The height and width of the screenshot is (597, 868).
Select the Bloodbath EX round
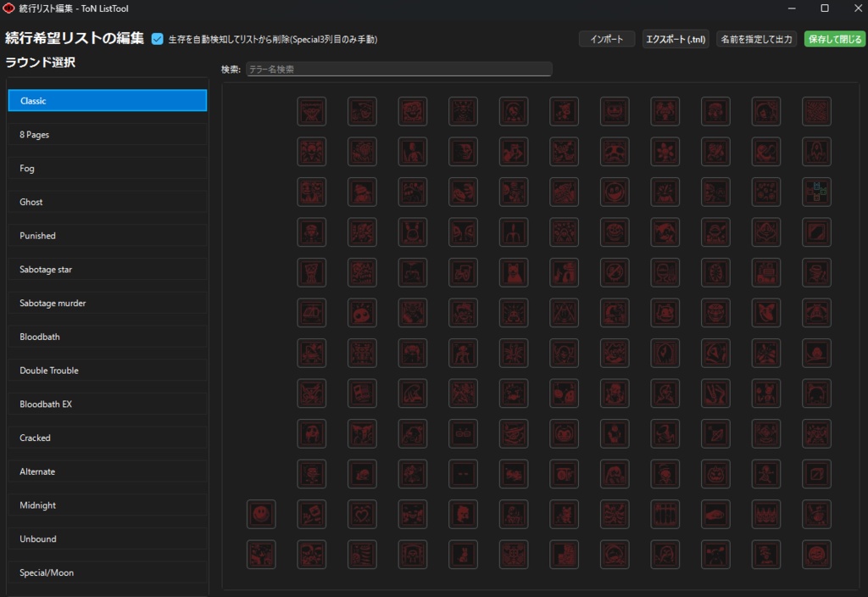(107, 404)
